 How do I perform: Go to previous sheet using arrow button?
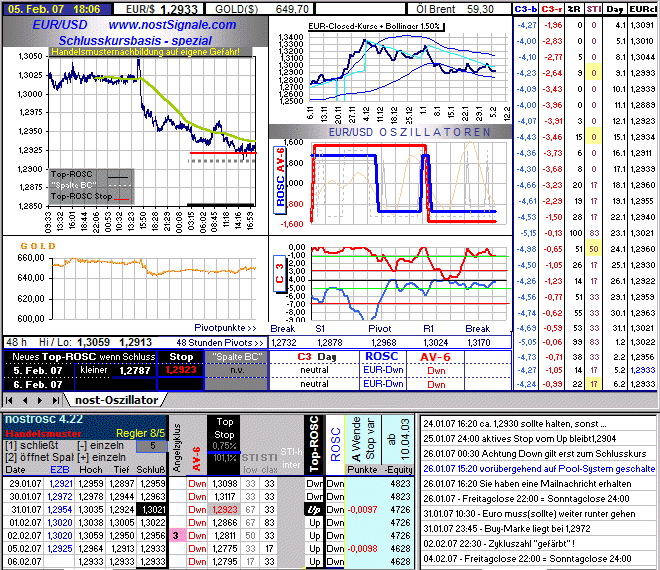click(25, 400)
